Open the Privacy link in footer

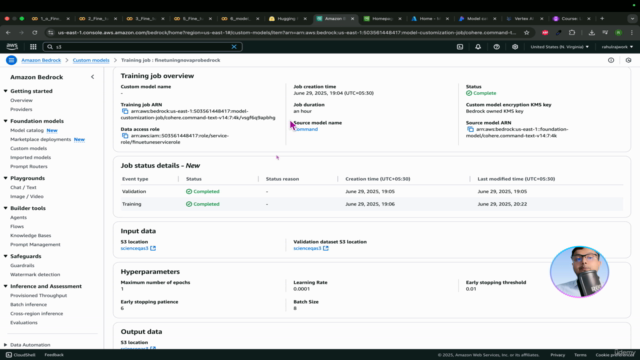click(x=558, y=355)
